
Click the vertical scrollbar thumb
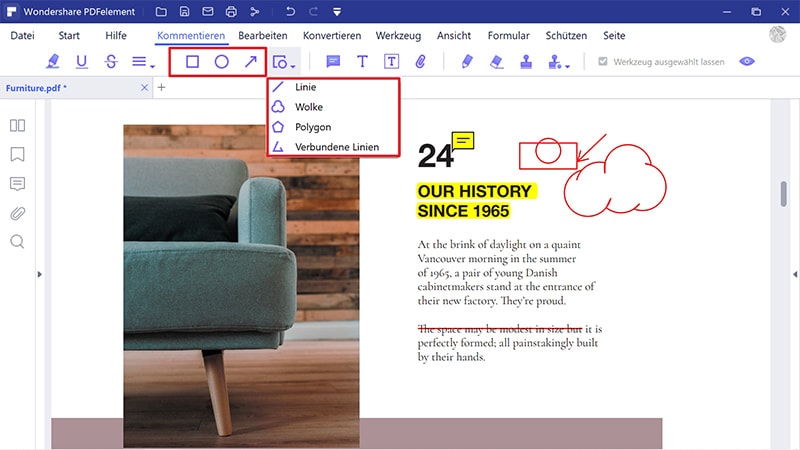(782, 195)
